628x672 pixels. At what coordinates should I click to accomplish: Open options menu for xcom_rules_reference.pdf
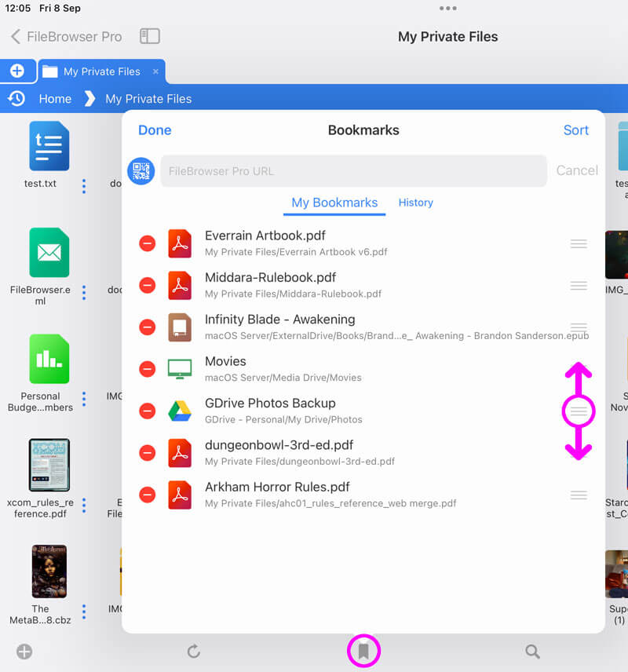(84, 506)
